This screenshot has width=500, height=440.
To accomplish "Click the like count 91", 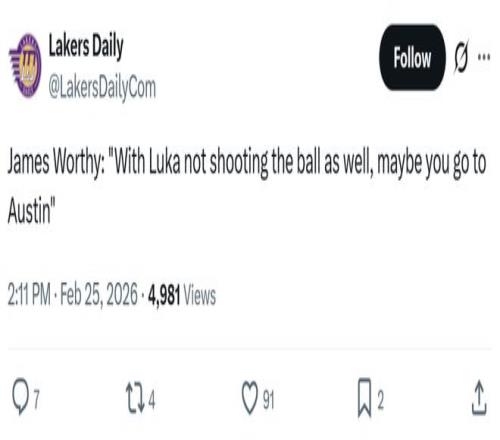I will 268,399.
